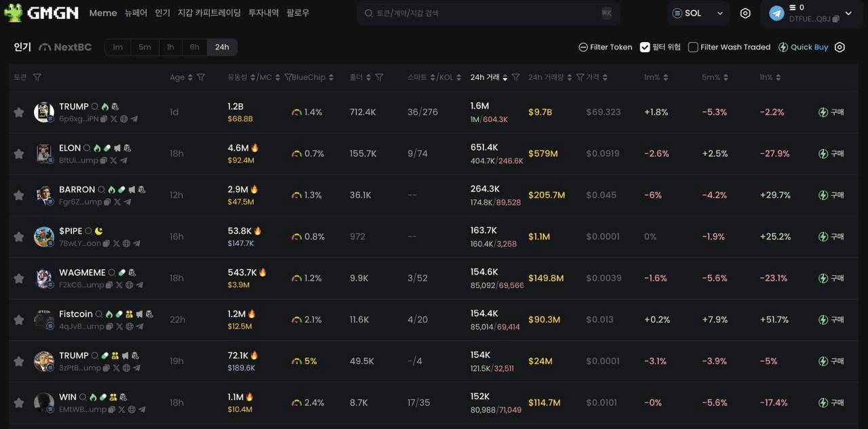Select the 1m timeframe tab
The height and width of the screenshot is (429, 868).
click(x=118, y=47)
